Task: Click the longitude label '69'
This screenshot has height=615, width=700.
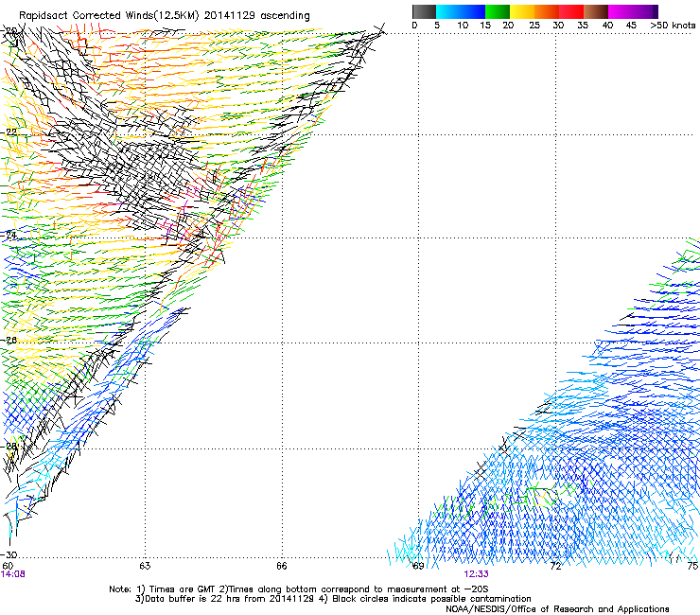Action: [x=418, y=566]
